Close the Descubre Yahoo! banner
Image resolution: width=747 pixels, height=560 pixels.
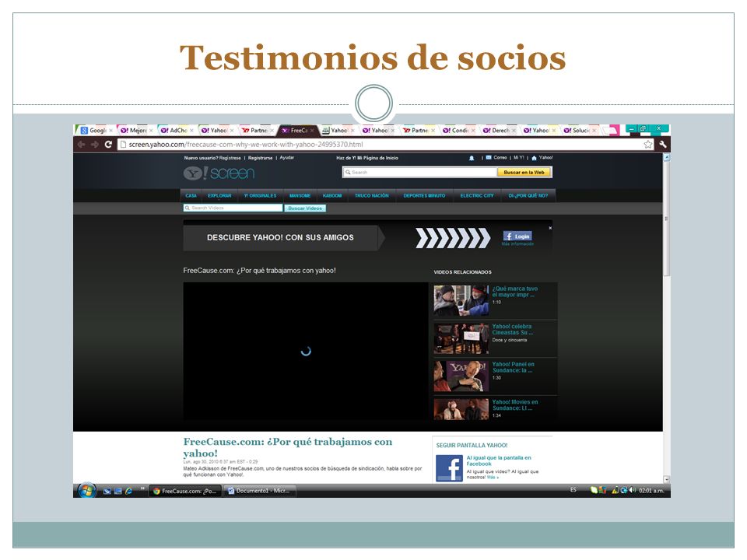click(x=550, y=228)
